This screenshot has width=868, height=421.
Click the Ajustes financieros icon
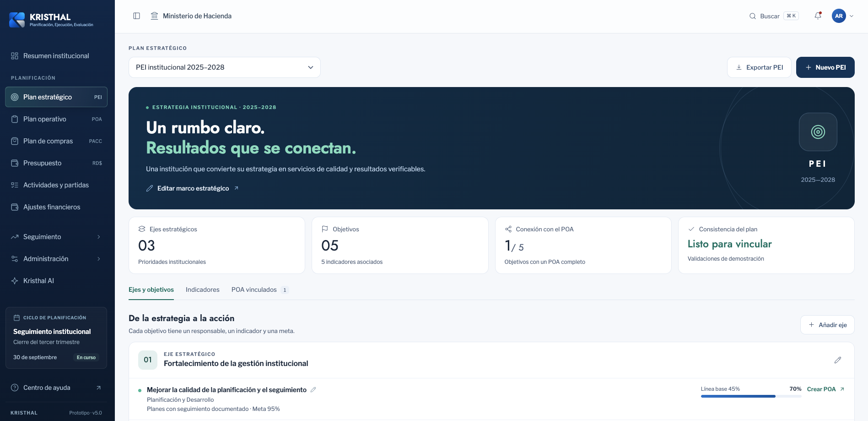pyautogui.click(x=15, y=207)
